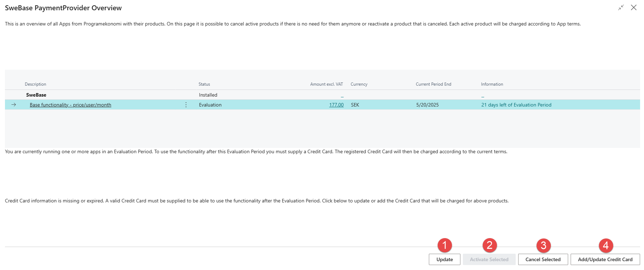Click the Cancel Selected button
The image size is (644, 270).
tap(543, 259)
